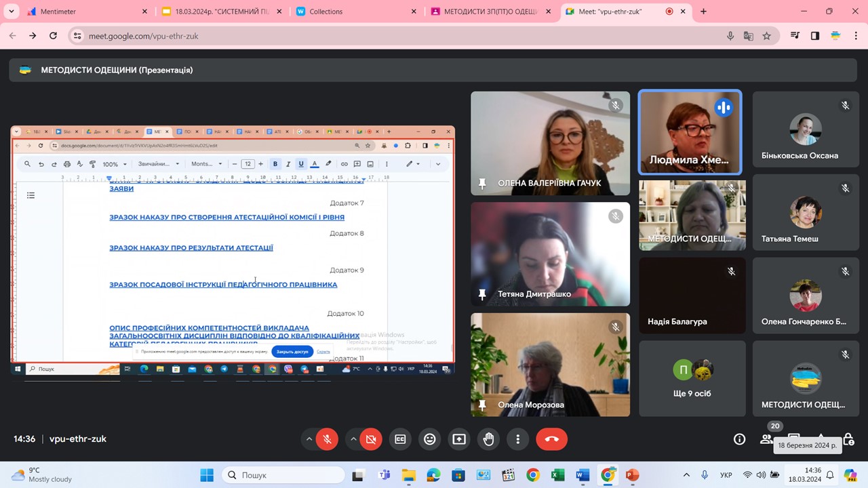Open the 'Ще 9 осіб' participants tile
The image size is (868, 488).
click(692, 378)
